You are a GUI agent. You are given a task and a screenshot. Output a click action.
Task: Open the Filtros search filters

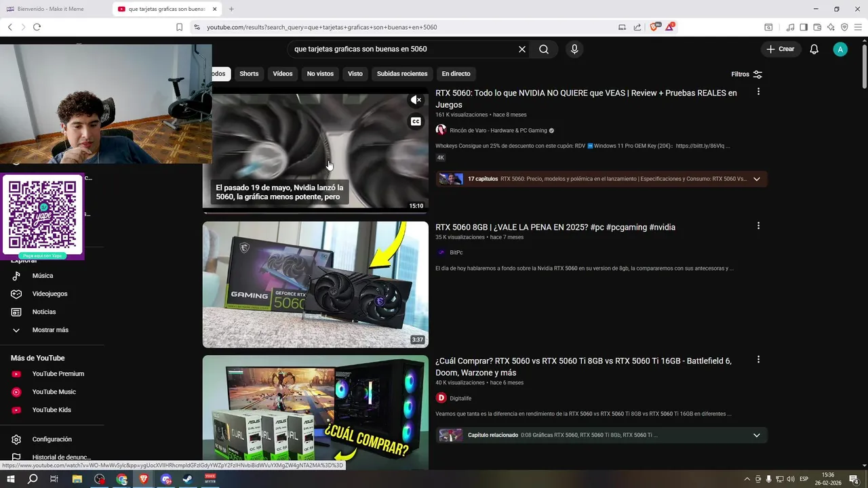click(747, 75)
